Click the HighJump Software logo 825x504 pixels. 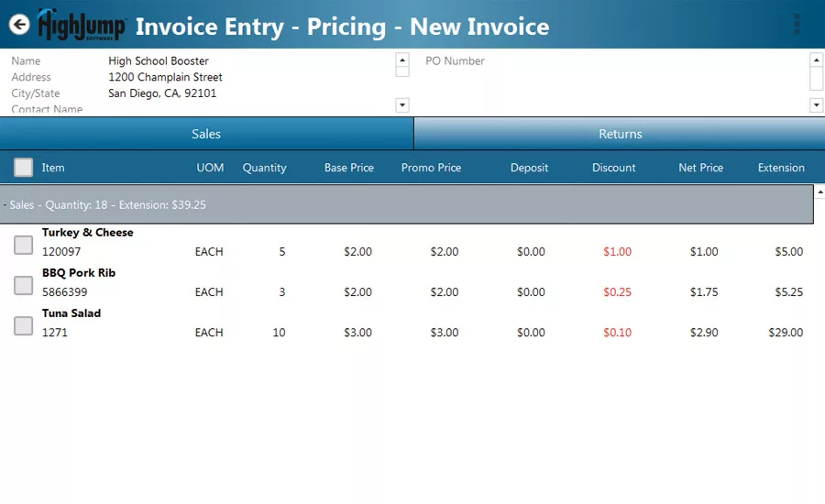(x=82, y=25)
